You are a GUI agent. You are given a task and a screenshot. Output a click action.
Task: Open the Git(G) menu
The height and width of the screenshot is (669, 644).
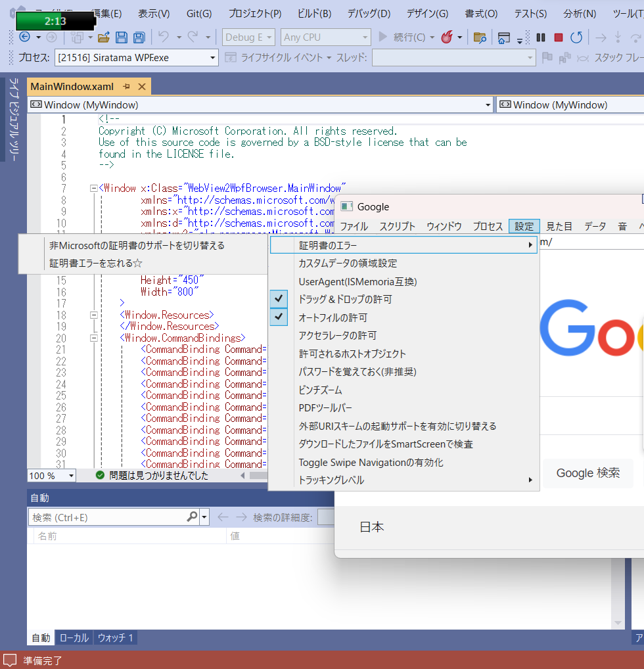pyautogui.click(x=199, y=14)
